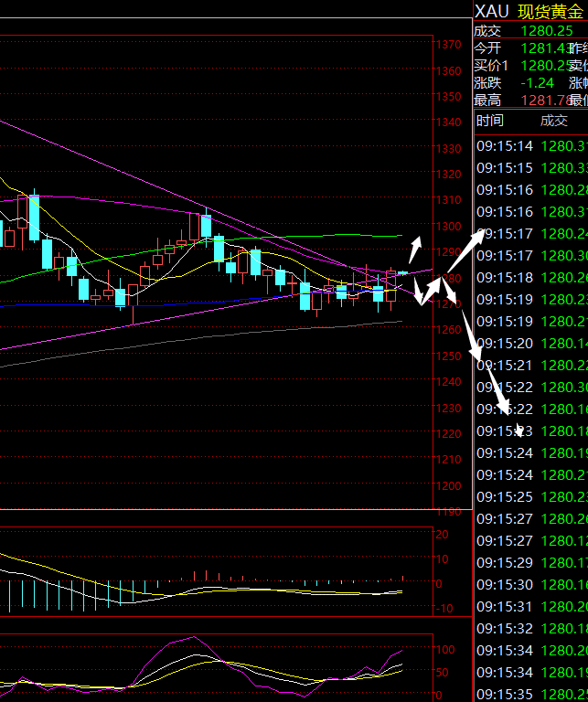Select the 09:15:14 tick row
588x702 pixels.
tap(530, 146)
